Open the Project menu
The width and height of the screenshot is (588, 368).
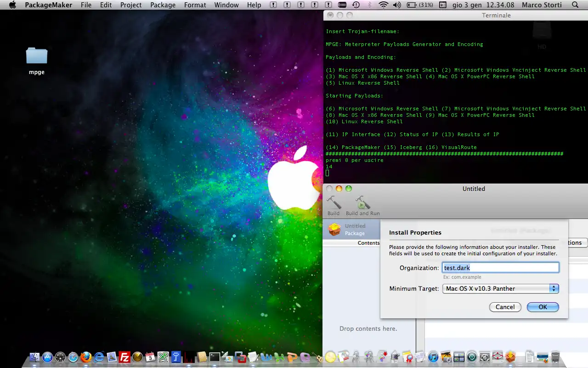(x=131, y=5)
